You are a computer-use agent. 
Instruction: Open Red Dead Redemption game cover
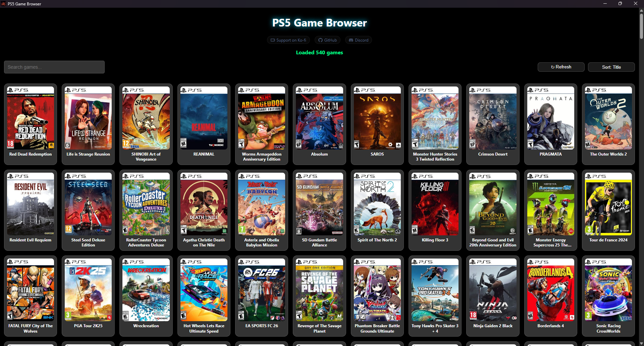[31, 118]
